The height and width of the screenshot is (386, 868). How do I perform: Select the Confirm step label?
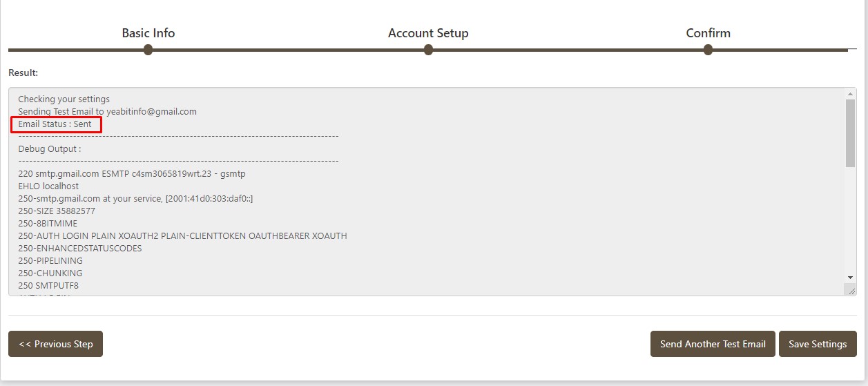[708, 33]
